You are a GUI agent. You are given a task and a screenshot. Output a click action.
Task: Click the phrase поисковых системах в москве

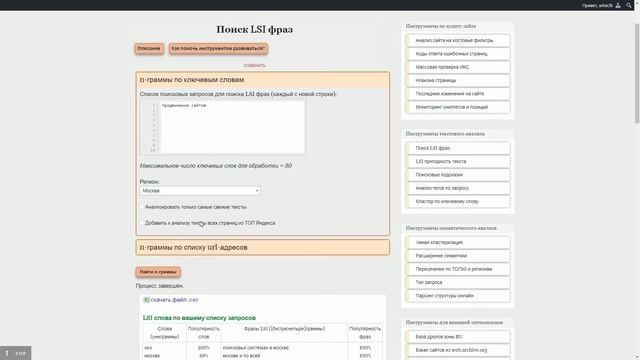point(256,348)
